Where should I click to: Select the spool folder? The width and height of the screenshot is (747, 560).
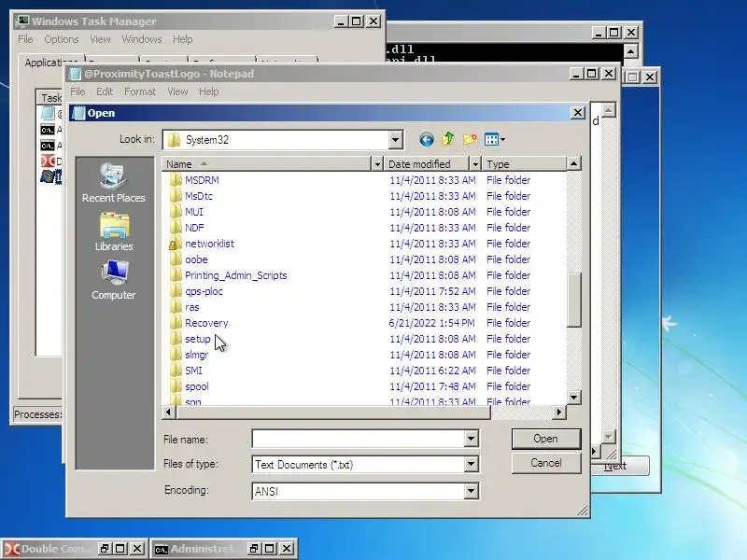pos(197,386)
